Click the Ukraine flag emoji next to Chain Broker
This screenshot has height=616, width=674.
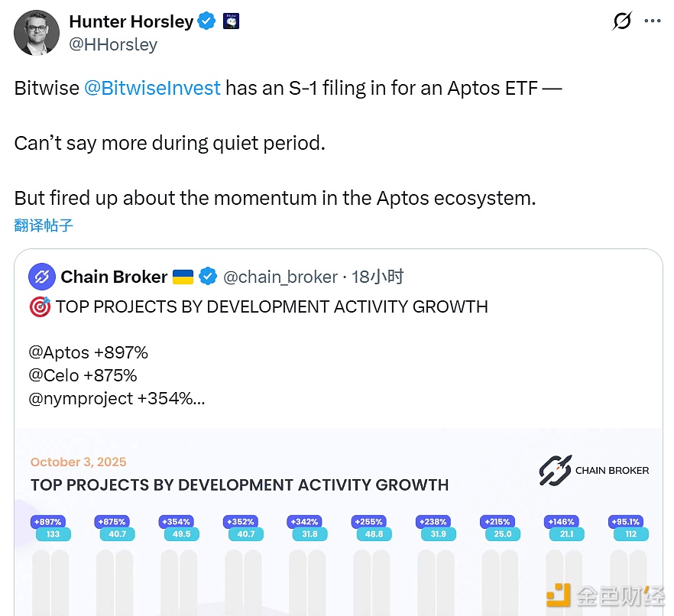point(183,277)
